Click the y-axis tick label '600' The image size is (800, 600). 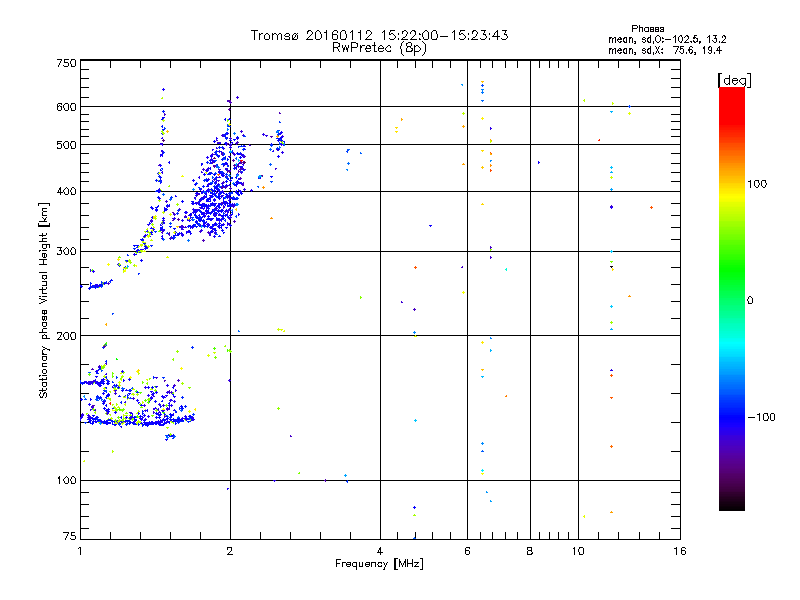pos(66,107)
